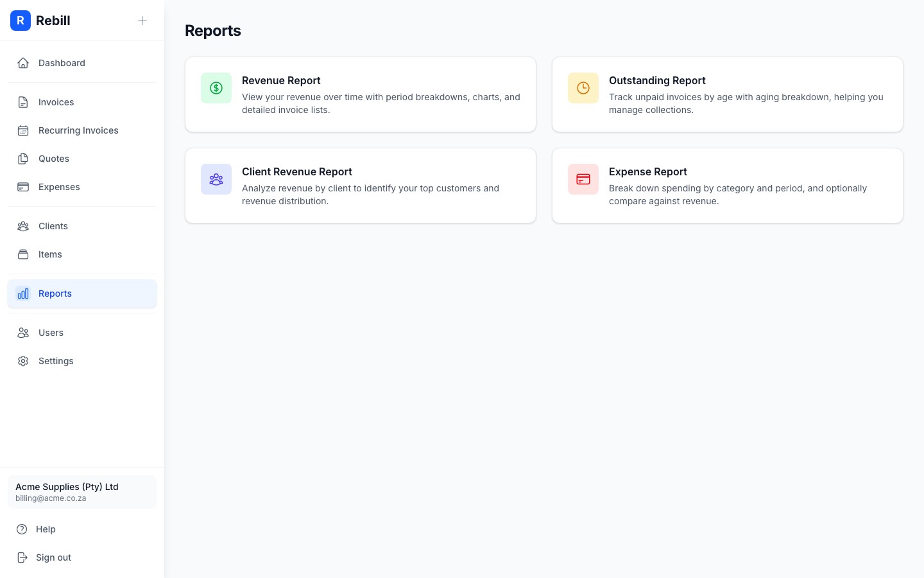Screen dimensions: 924x578
Task: Open the Help section
Action: coord(46,529)
